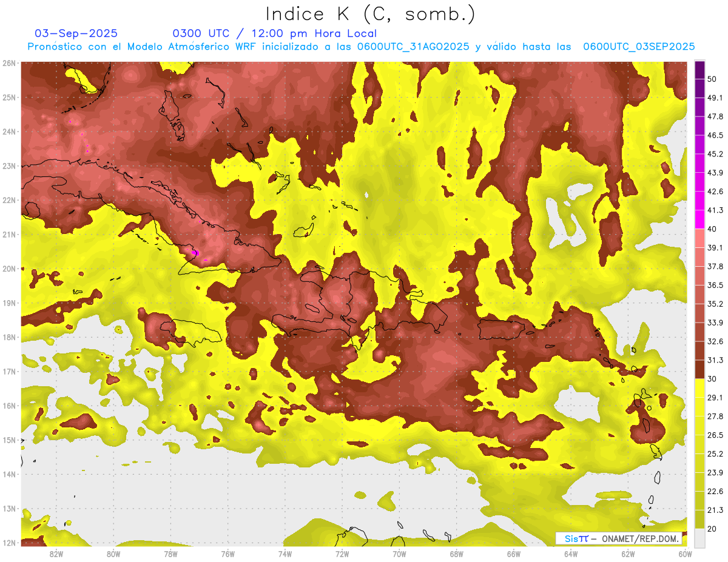Pick the magenta swatch between 40 and 41.3
Screen dimensions: 728x562
(x=699, y=219)
